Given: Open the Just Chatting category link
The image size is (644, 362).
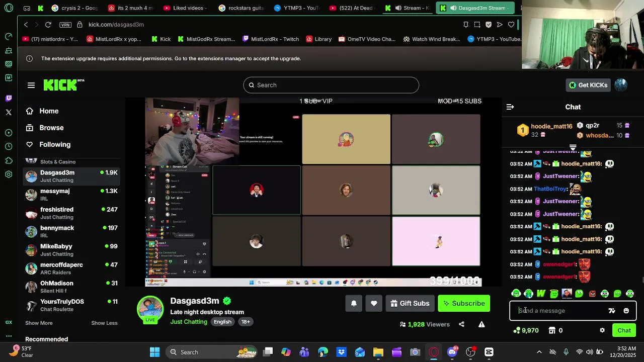Looking at the screenshot, I should pyautogui.click(x=189, y=322).
